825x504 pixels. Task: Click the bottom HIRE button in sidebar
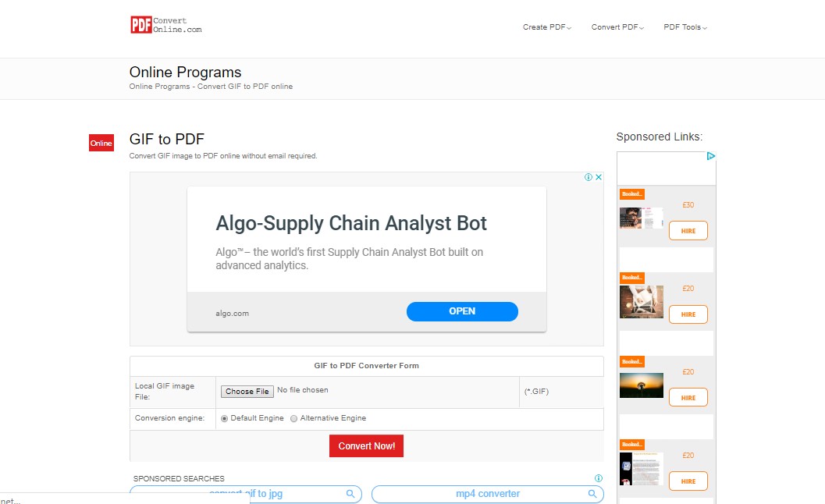(688, 481)
